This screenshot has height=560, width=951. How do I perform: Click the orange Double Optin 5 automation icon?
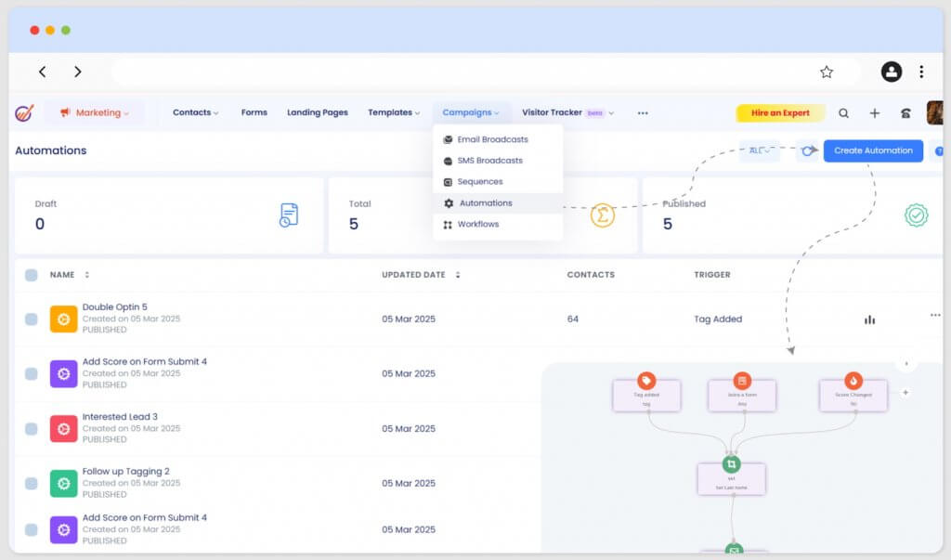[x=62, y=319]
